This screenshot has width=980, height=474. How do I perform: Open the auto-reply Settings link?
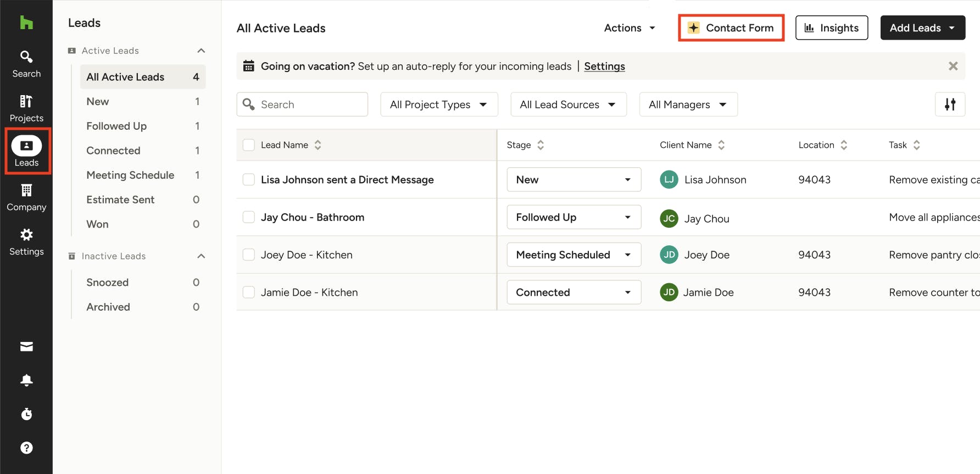coord(604,66)
